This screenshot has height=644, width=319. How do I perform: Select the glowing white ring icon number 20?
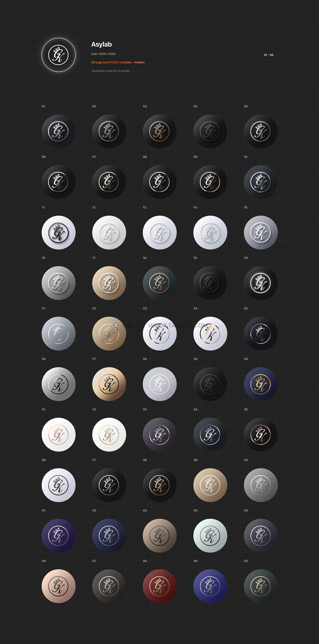pyautogui.click(x=261, y=283)
